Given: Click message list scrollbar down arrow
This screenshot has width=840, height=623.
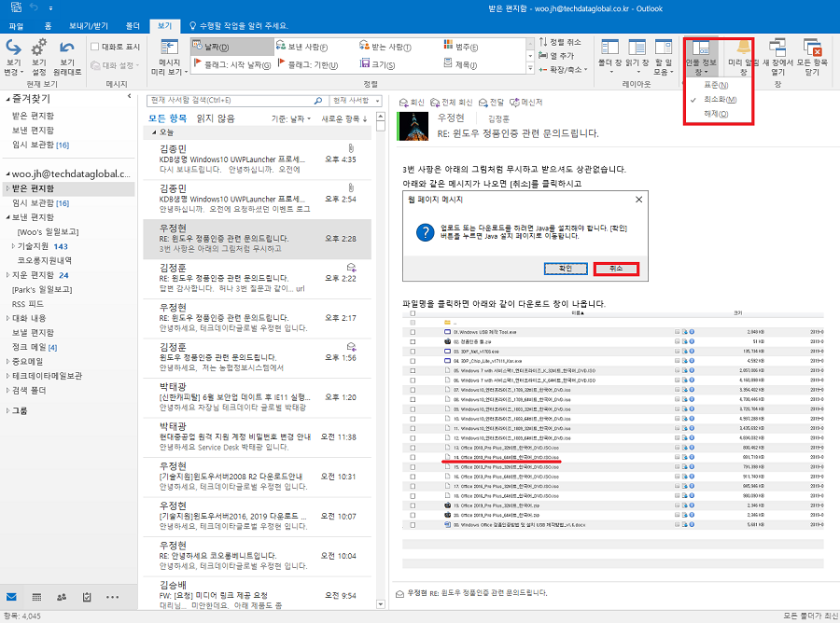Looking at the screenshot, I should tap(381, 604).
